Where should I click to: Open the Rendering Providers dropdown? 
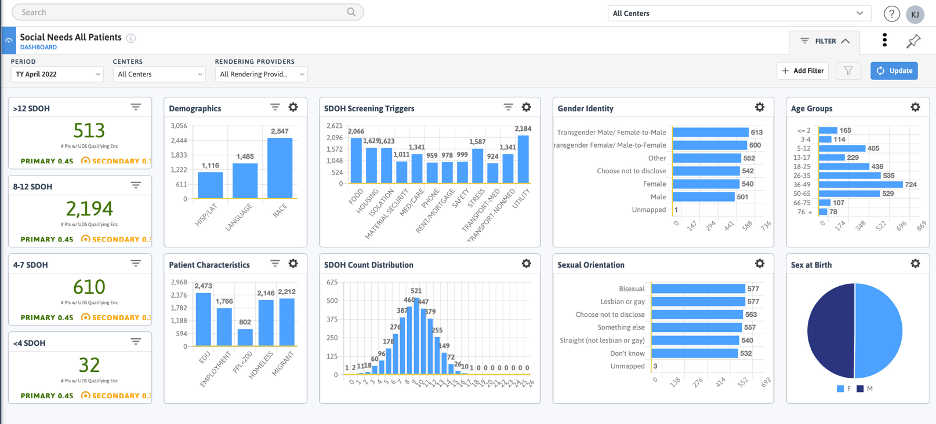(x=261, y=74)
